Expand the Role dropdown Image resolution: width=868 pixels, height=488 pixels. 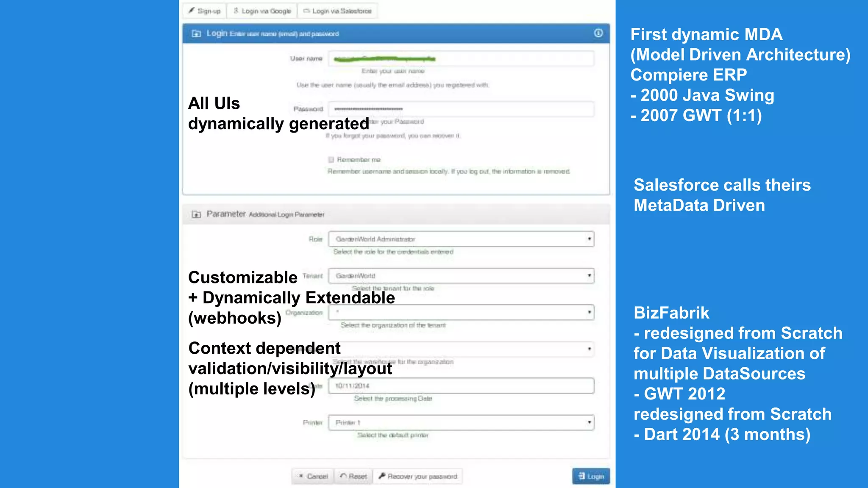tap(462, 239)
